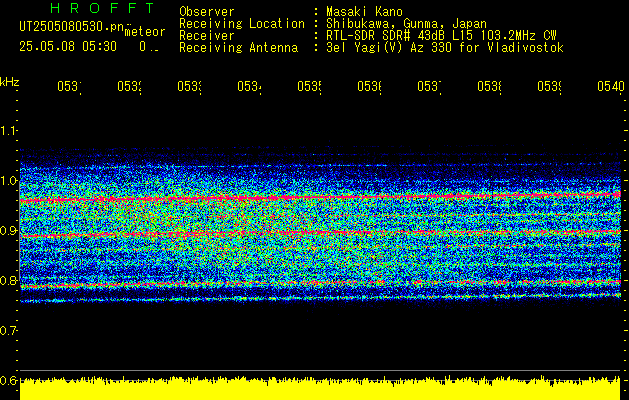Click the date 25.05.08 05:30

pos(68,47)
